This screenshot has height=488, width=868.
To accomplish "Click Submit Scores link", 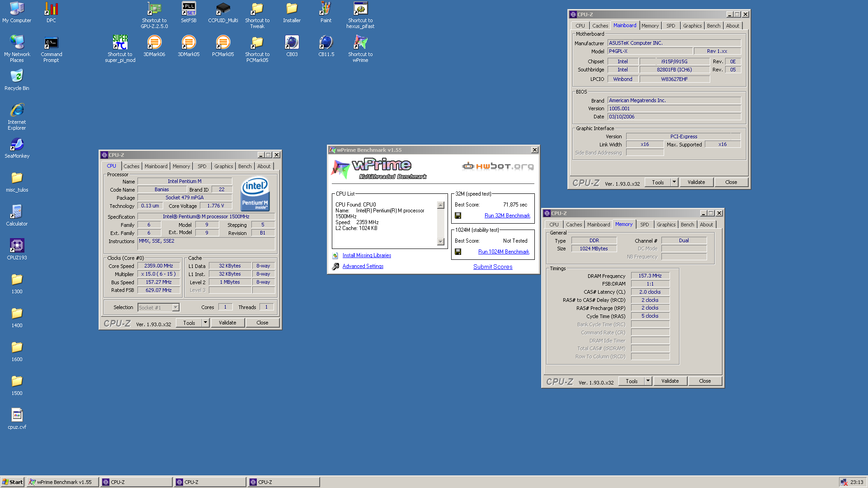I will tap(493, 267).
